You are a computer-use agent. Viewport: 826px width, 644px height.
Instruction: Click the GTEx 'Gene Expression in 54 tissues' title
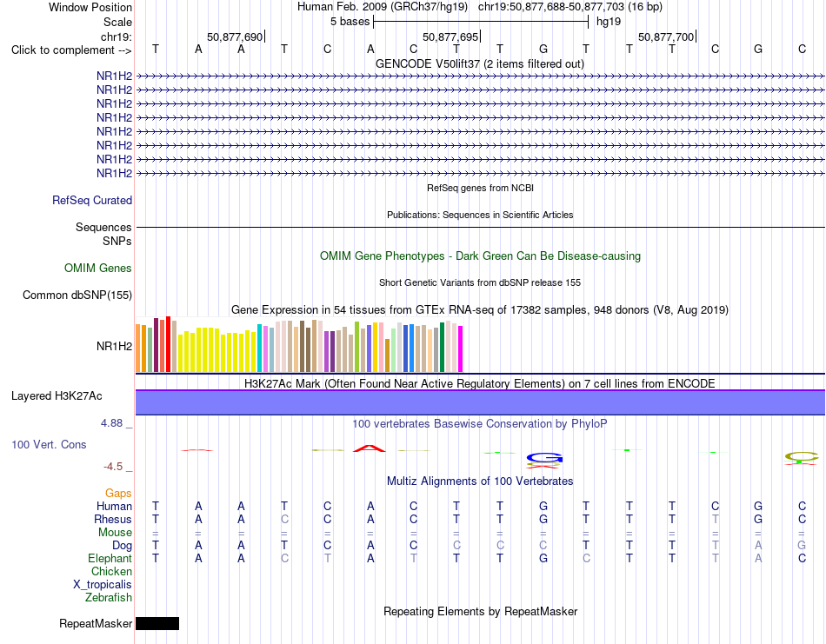click(x=480, y=309)
